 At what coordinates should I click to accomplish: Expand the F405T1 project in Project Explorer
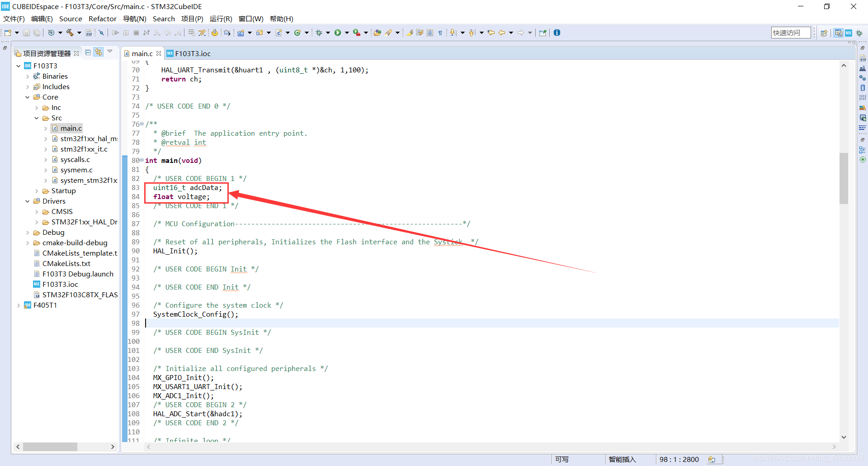[19, 305]
